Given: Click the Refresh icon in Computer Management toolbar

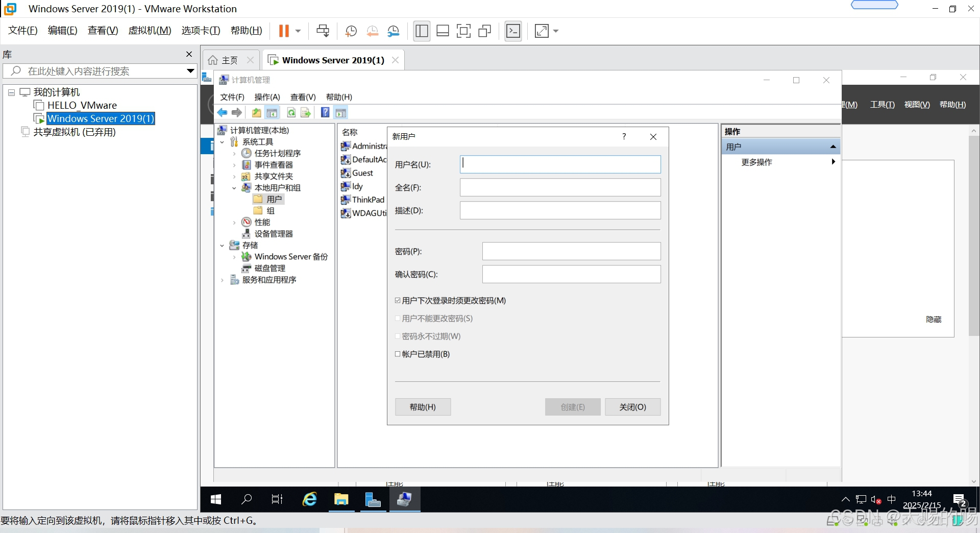Looking at the screenshot, I should pyautogui.click(x=291, y=113).
